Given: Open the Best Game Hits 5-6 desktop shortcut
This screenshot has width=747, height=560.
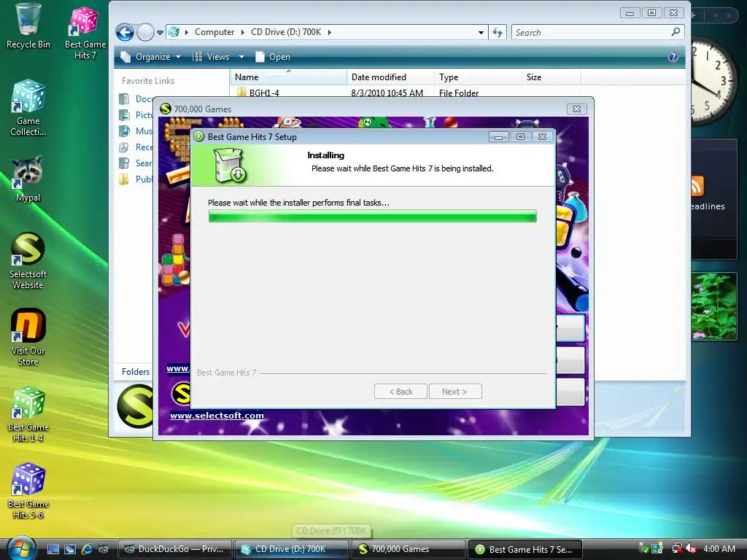Looking at the screenshot, I should pos(28,491).
